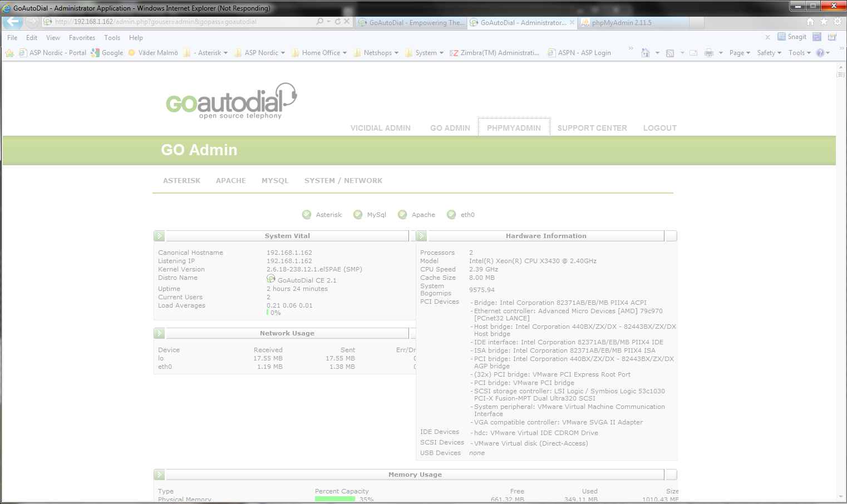Open the Snagit window capture icon
The image size is (847, 504).
[817, 37]
